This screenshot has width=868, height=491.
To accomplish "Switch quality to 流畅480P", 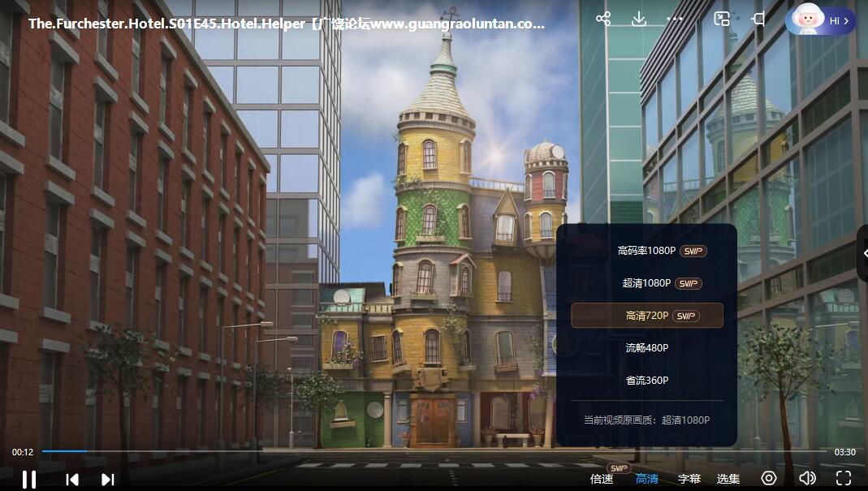I will (x=646, y=347).
